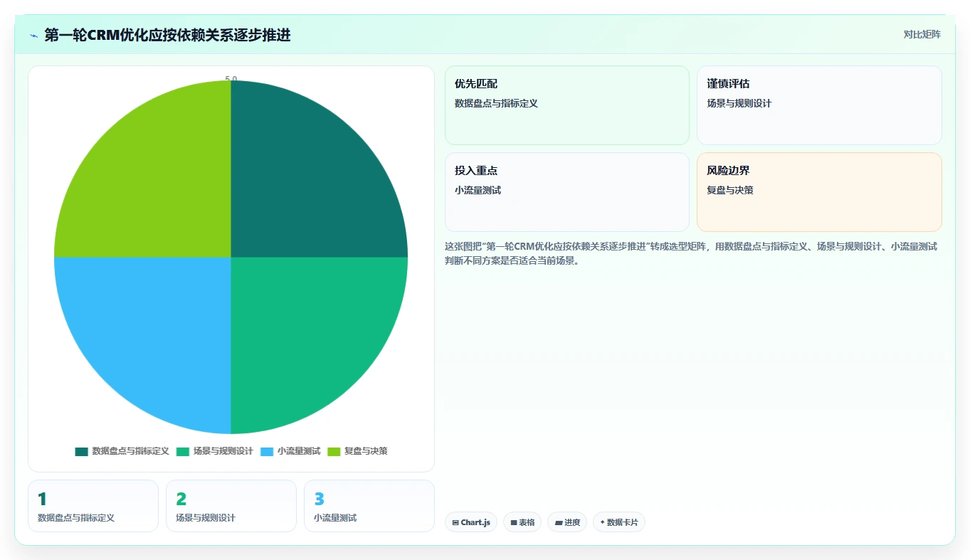Click the 5.0 label above pie chart
970x560 pixels.
click(x=231, y=79)
